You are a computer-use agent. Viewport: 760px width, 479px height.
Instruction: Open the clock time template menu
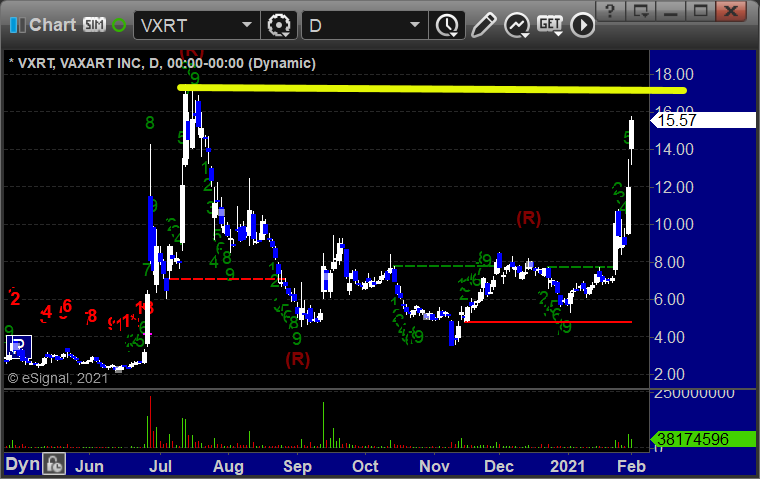tap(447, 26)
